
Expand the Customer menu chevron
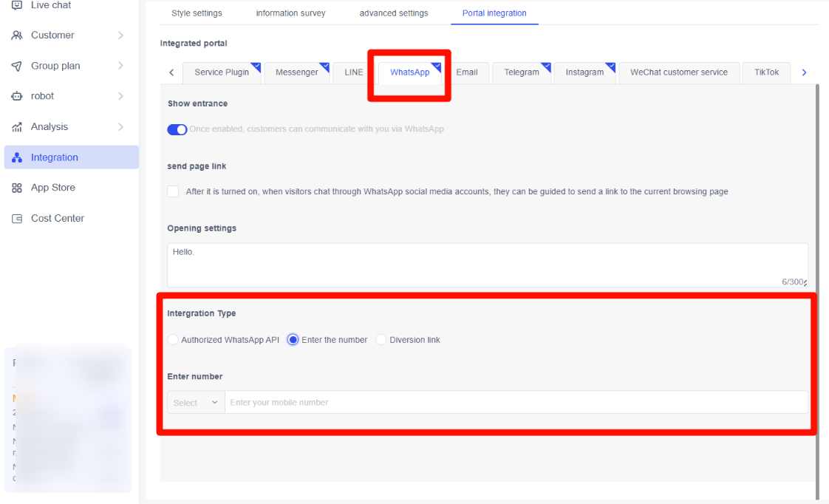tap(120, 35)
